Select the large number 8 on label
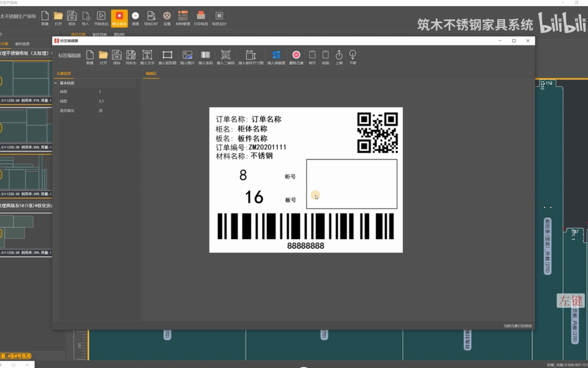The width and height of the screenshot is (588, 368). (243, 175)
